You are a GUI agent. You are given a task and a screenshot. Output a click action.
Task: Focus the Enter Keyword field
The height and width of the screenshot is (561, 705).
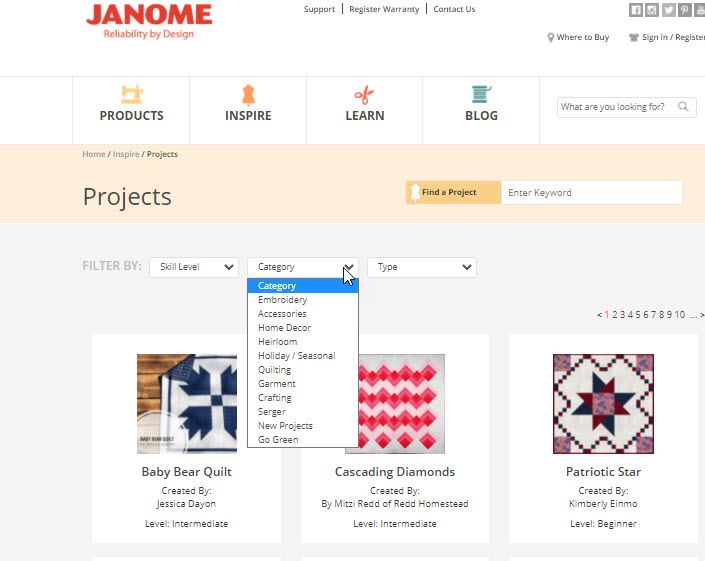tap(591, 192)
